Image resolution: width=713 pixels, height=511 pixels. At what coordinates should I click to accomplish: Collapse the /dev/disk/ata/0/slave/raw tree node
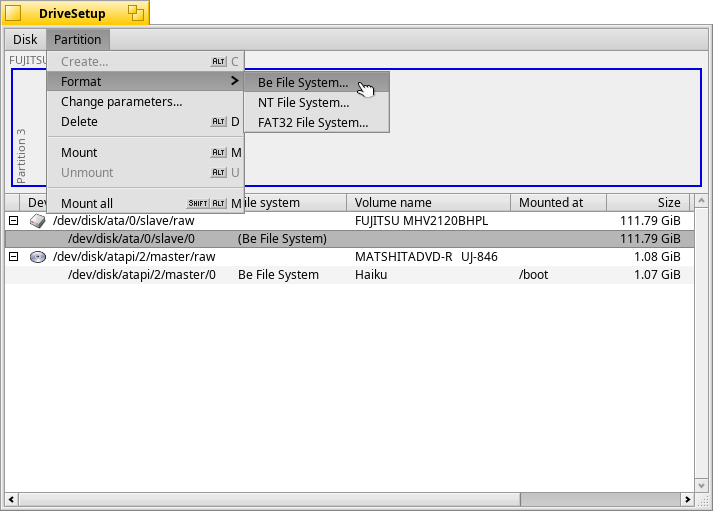[14, 220]
